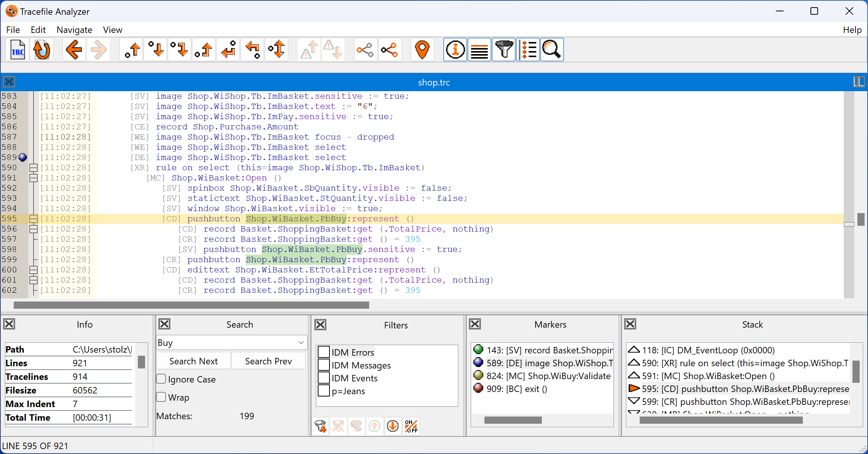868x454 pixels.
Task: Go back with the left orange arrow
Action: (74, 50)
